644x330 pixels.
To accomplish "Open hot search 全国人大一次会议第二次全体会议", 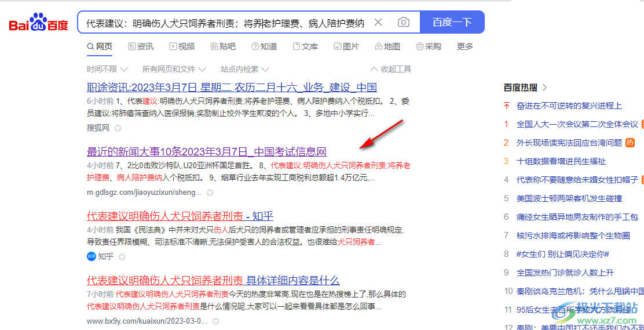I will tap(577, 124).
